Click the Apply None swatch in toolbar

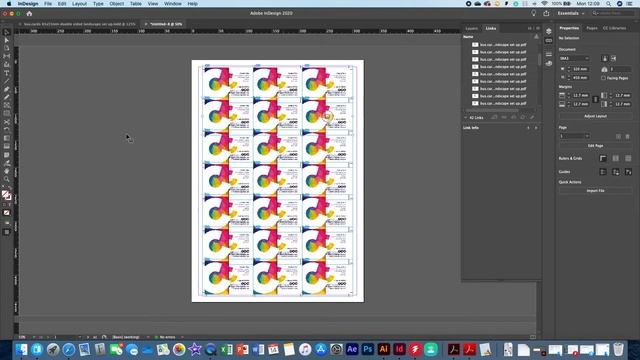tap(7, 213)
